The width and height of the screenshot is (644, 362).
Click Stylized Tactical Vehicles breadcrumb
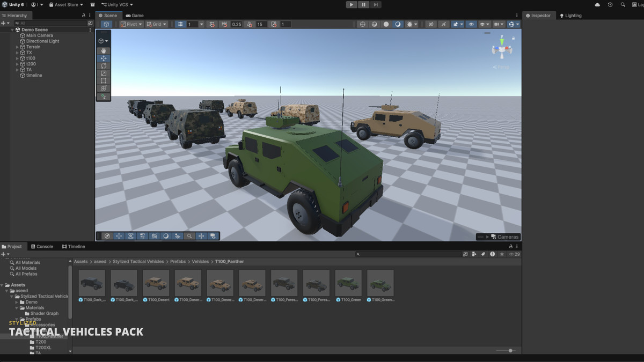(x=138, y=262)
